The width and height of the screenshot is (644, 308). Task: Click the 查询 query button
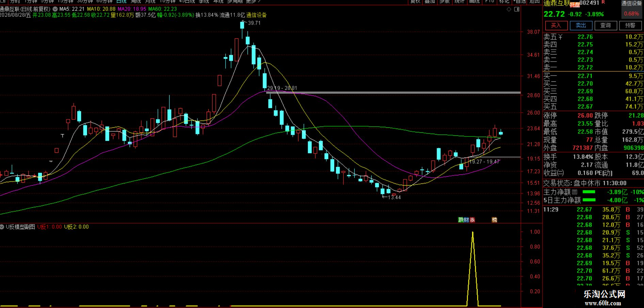(606, 26)
